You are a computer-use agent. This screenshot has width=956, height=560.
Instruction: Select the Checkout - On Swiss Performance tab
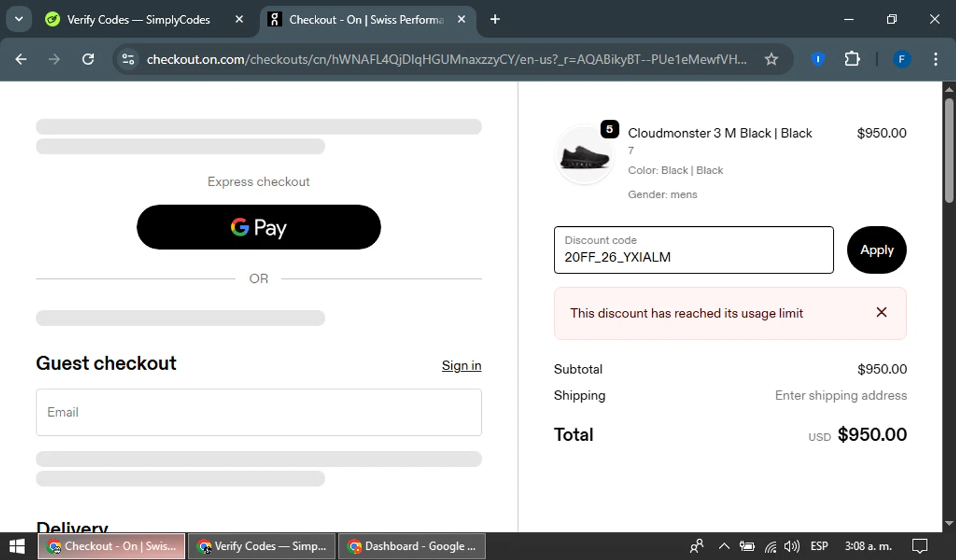[x=366, y=20]
